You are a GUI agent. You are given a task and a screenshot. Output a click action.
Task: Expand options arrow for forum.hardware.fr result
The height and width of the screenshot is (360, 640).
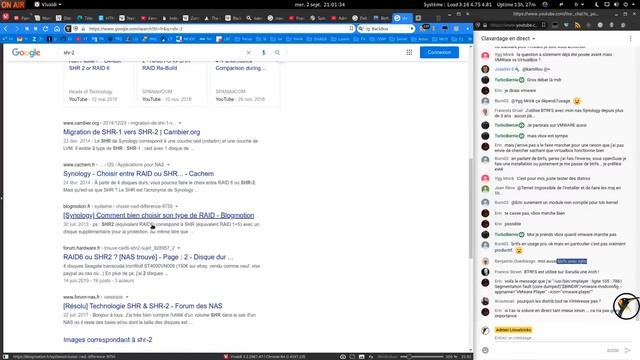point(178,248)
